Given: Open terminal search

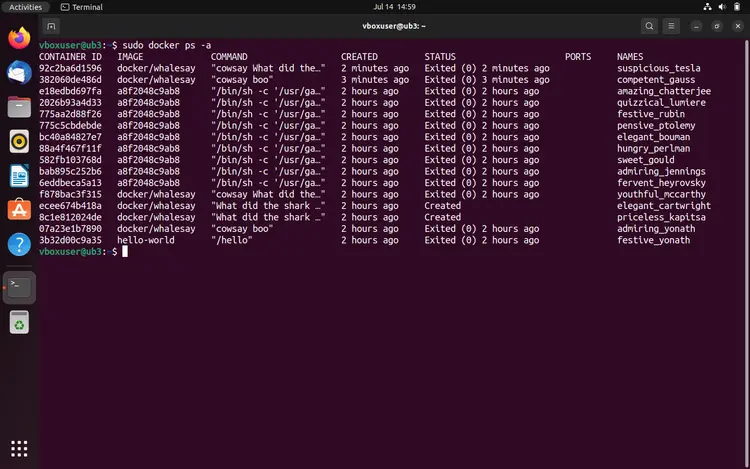Looking at the screenshot, I should (649, 26).
